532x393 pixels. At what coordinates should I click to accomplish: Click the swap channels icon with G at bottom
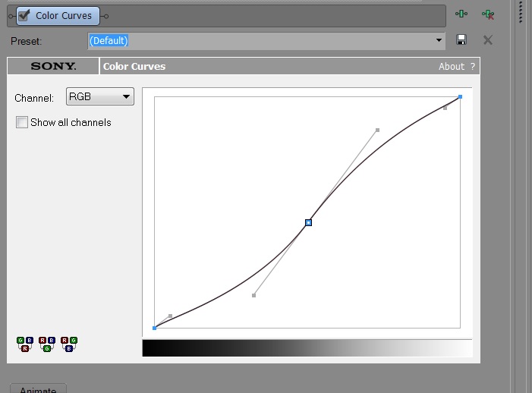(x=47, y=344)
